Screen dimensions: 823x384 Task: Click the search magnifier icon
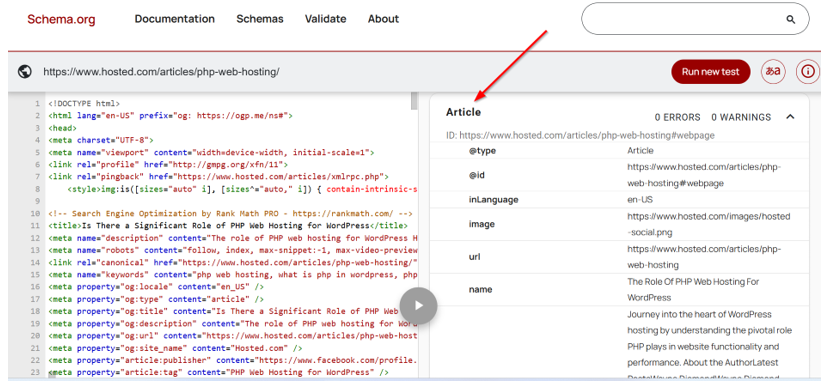point(790,19)
